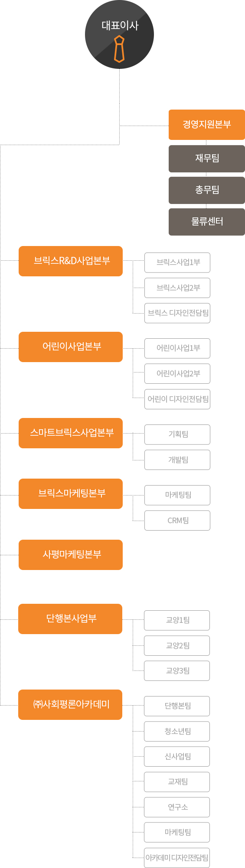Click the 사평마케팅본부 box
The image size is (245, 868).
[x=71, y=555]
